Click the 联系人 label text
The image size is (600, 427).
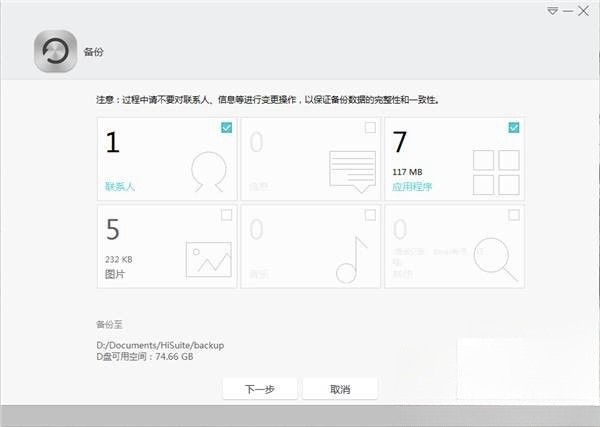(119, 186)
